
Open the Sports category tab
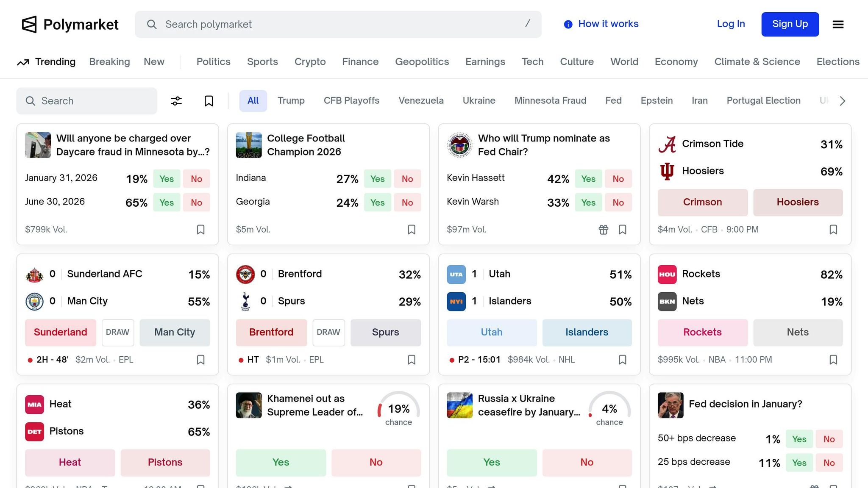[262, 62]
